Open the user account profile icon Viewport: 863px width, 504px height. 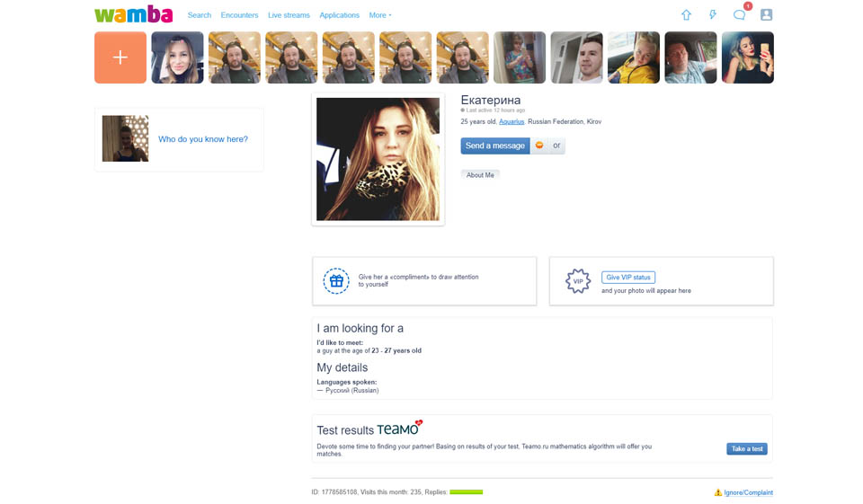coord(766,15)
